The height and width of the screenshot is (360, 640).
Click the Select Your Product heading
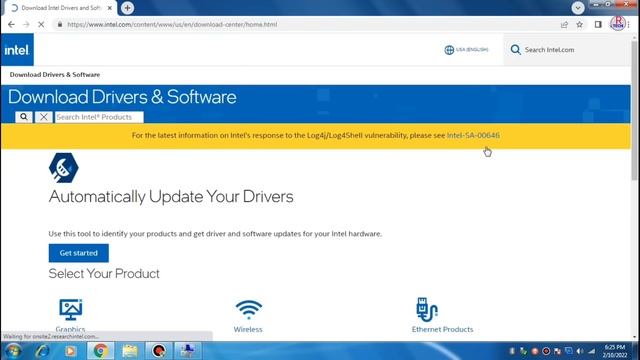104,274
